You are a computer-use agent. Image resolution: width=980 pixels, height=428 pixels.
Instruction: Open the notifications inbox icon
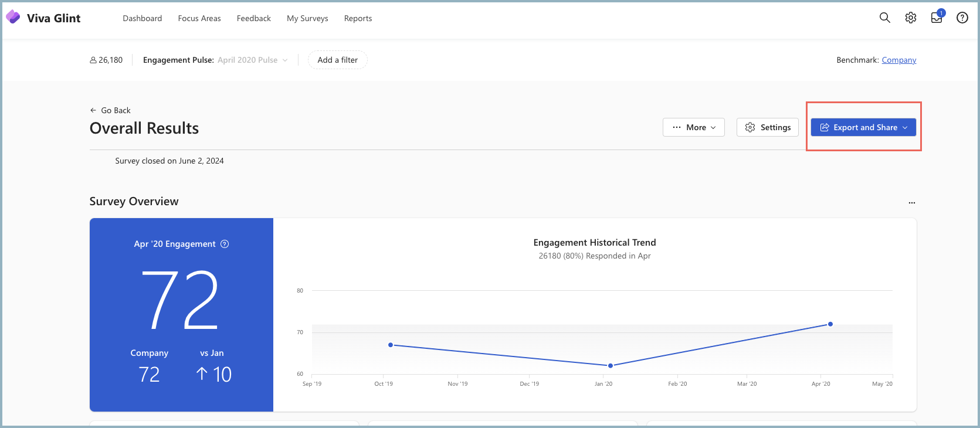(937, 17)
